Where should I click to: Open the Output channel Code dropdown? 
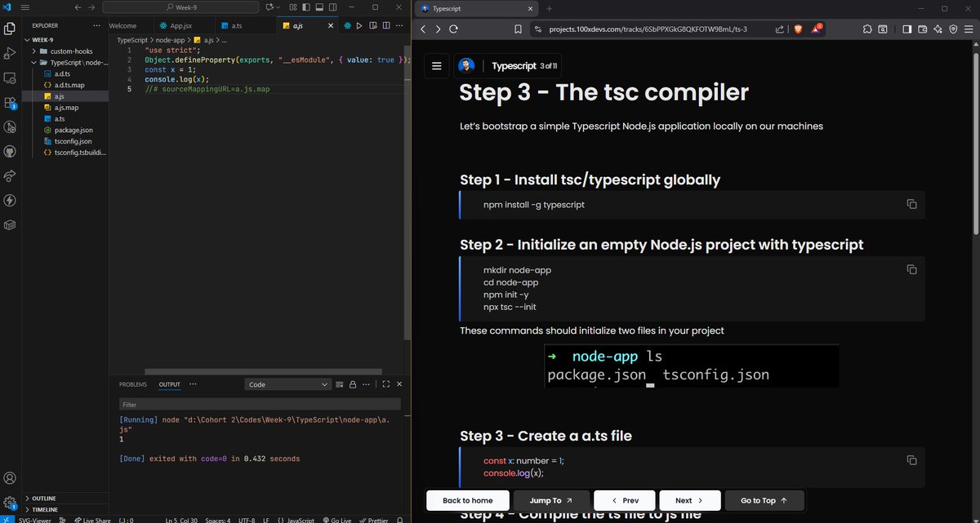(x=287, y=384)
